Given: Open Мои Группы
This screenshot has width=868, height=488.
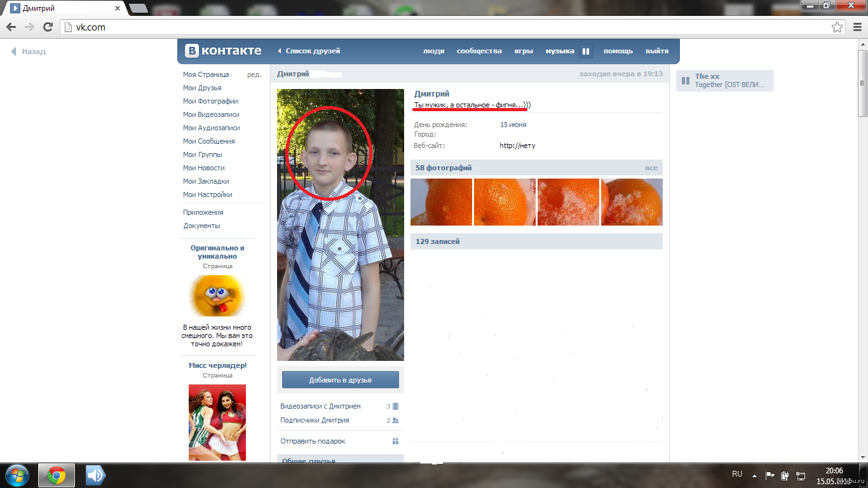Looking at the screenshot, I should click(x=203, y=154).
